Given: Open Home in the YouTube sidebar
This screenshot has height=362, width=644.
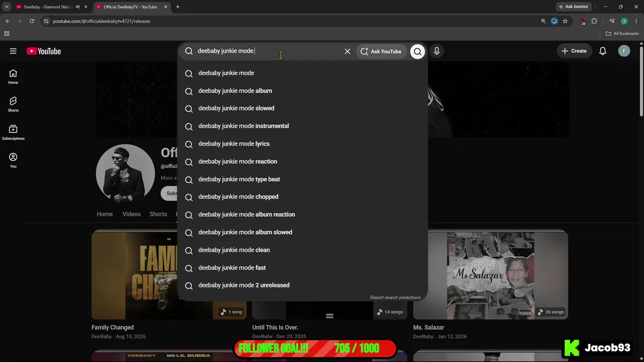Looking at the screenshot, I should click(13, 76).
